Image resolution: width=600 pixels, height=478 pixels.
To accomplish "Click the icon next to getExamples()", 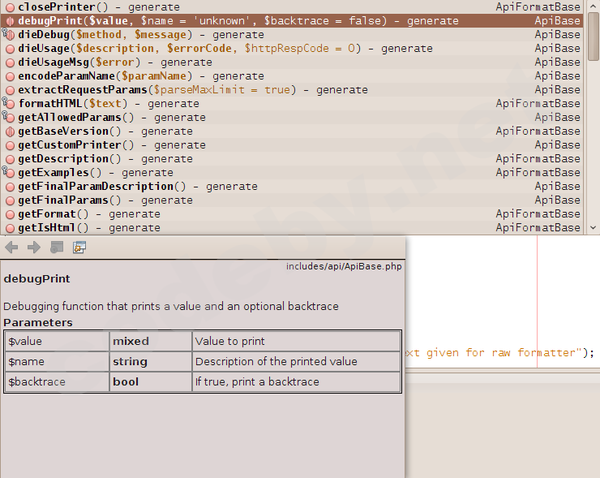I will (9, 173).
